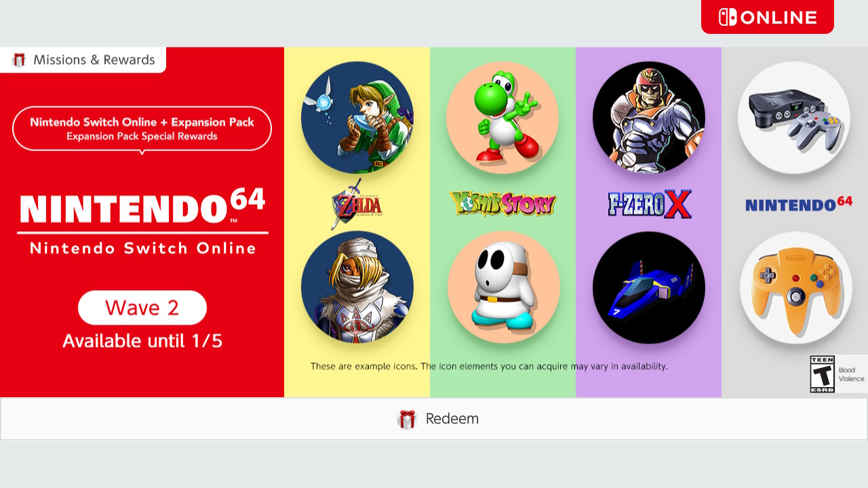Select the Blue Falcon racer icon
Image resolution: width=868 pixels, height=488 pixels.
649,287
